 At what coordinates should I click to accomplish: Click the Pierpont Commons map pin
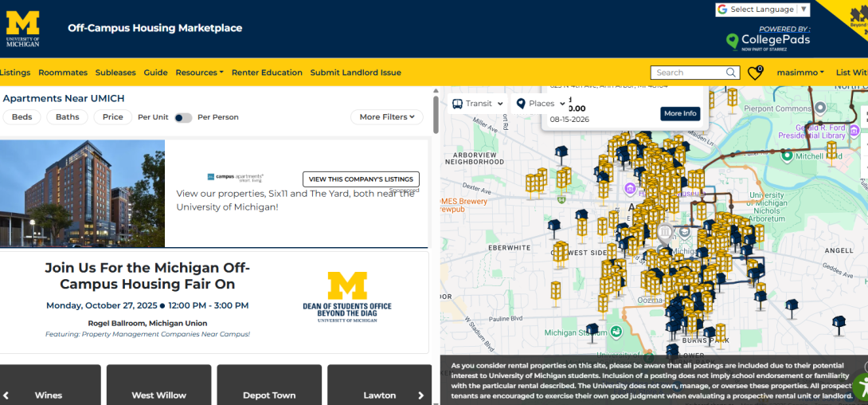(821, 108)
